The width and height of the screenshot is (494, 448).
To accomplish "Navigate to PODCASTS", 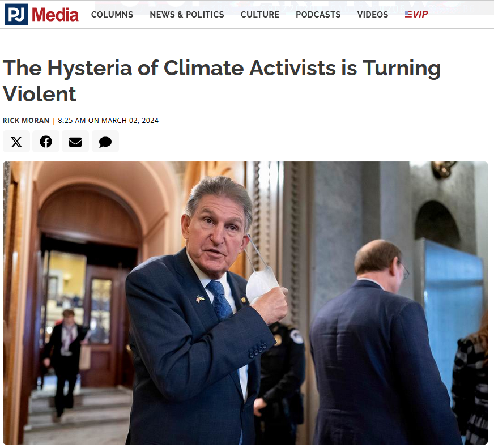I will 318,15.
